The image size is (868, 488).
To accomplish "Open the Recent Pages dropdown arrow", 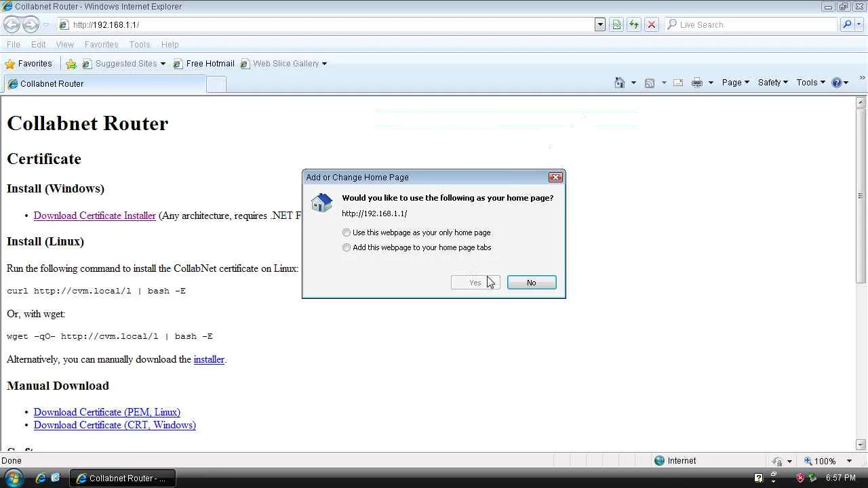I will 45,25.
